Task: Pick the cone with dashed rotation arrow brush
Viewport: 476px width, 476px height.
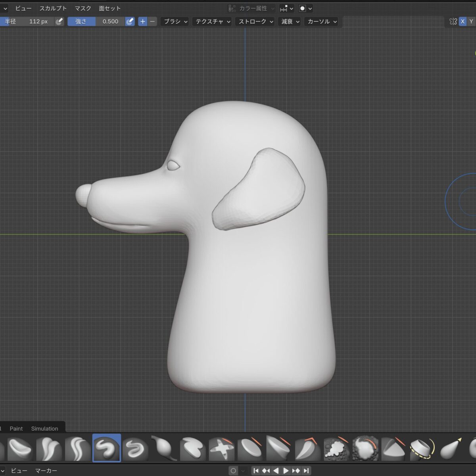Action: coord(422,448)
